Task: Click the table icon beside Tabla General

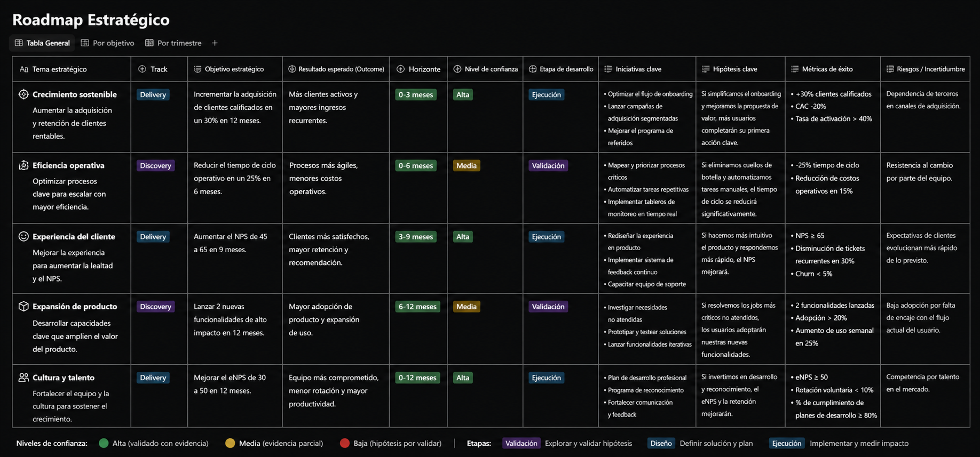Action: tap(19, 43)
